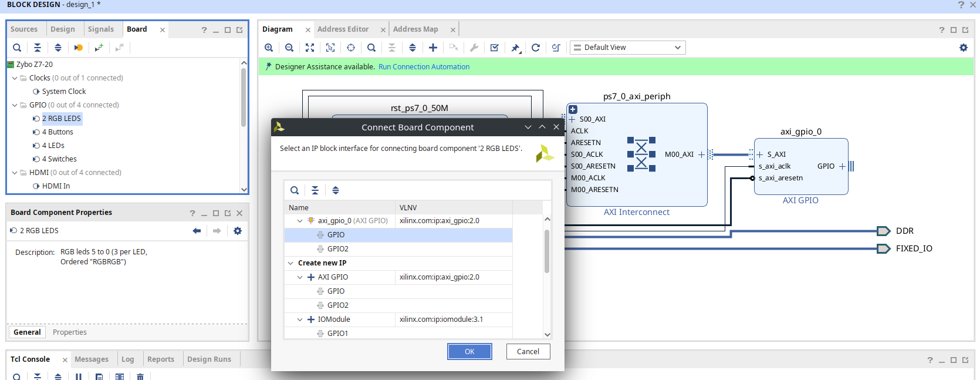Select 4 Switches in Board tree

[59, 159]
